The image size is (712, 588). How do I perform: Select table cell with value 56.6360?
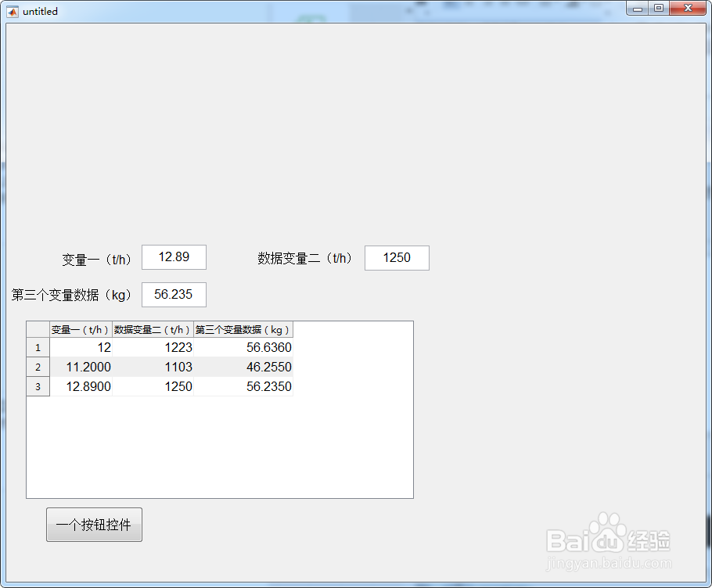(243, 347)
